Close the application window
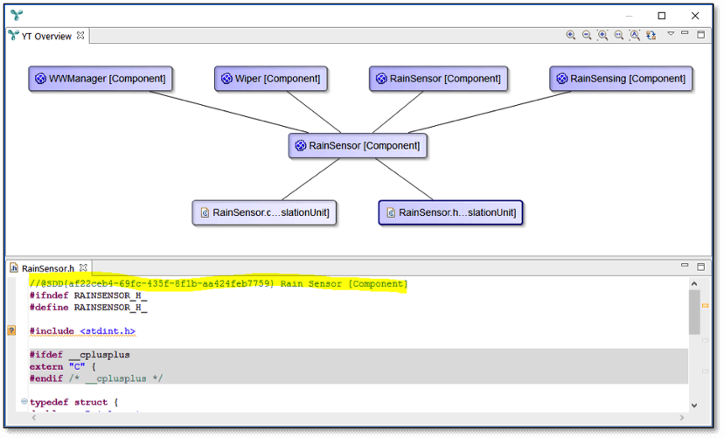 coord(695,16)
